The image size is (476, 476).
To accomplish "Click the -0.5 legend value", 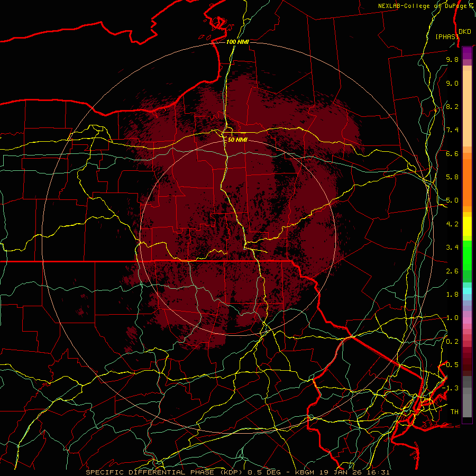I will point(451,365).
